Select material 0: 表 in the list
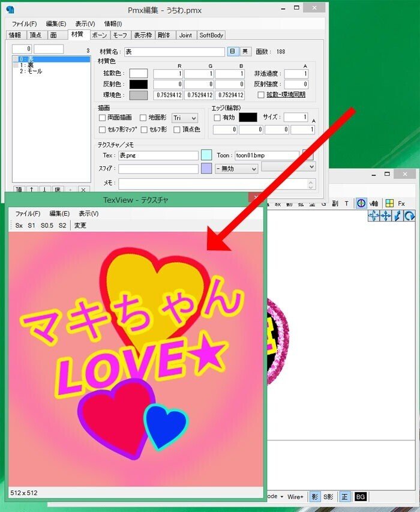Image resolution: width=420 pixels, height=512 pixels. [x=52, y=59]
